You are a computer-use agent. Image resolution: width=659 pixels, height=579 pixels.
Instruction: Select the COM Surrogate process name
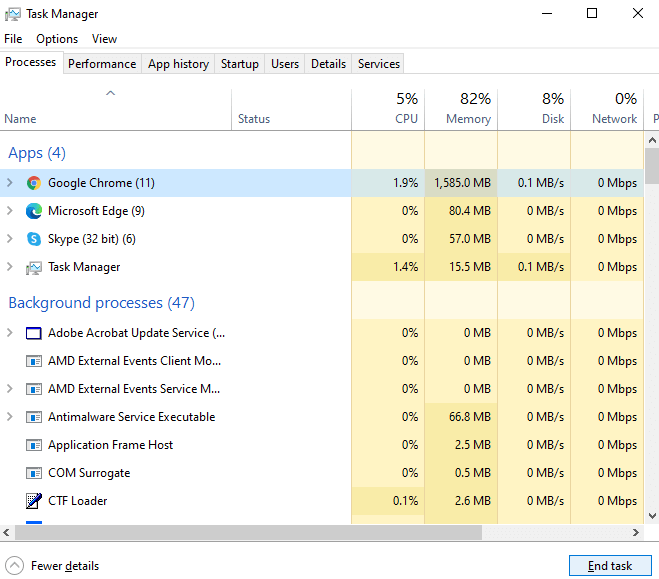click(89, 473)
